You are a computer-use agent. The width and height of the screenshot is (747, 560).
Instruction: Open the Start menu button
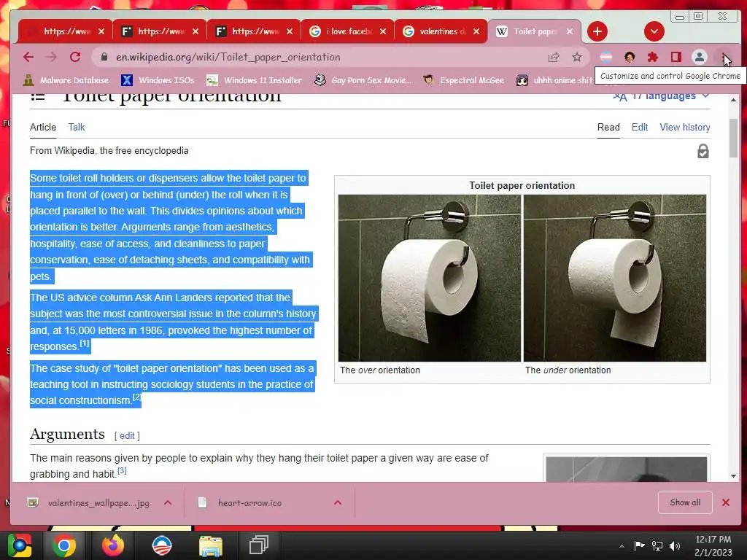tap(19, 545)
